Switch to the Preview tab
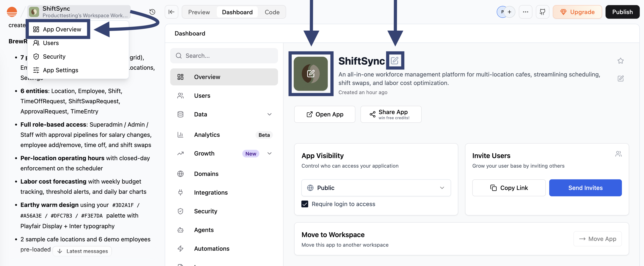Screen dimensions: 644x266 pos(199,12)
